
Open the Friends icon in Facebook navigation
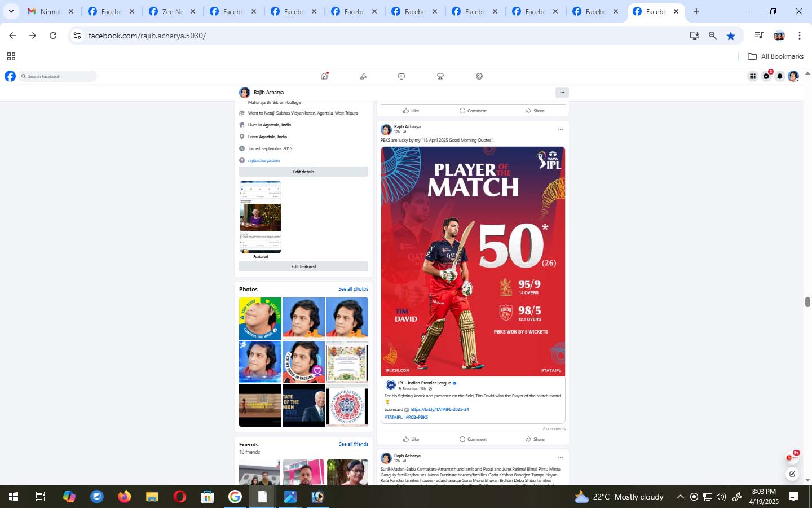pos(363,76)
